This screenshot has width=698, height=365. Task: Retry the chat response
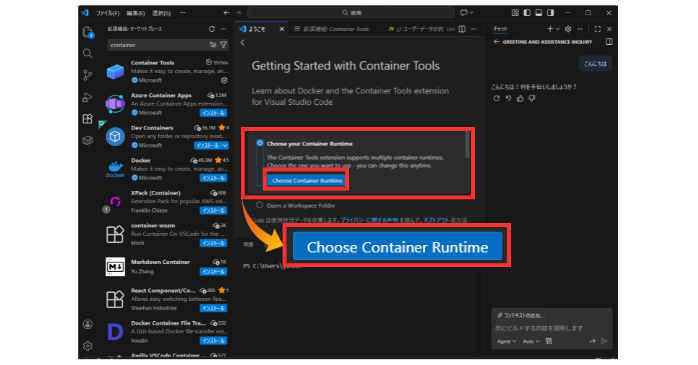pos(497,98)
